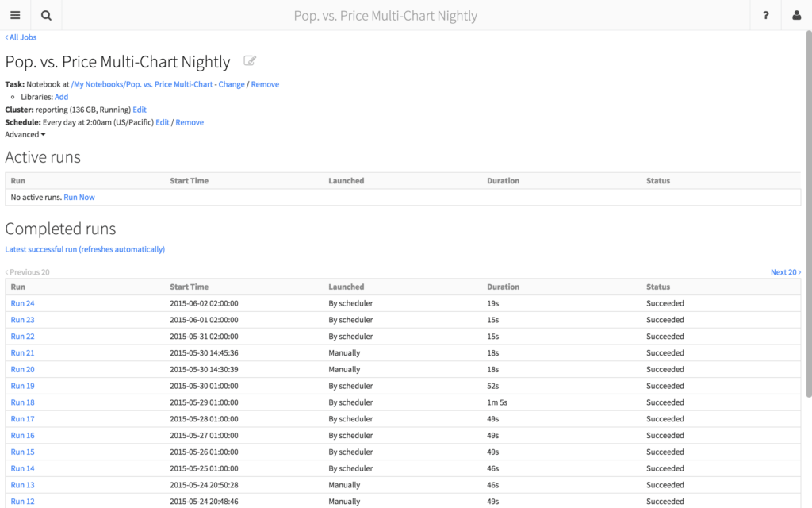Open the help question mark icon
Viewport: 812px width, 508px height.
(x=765, y=15)
